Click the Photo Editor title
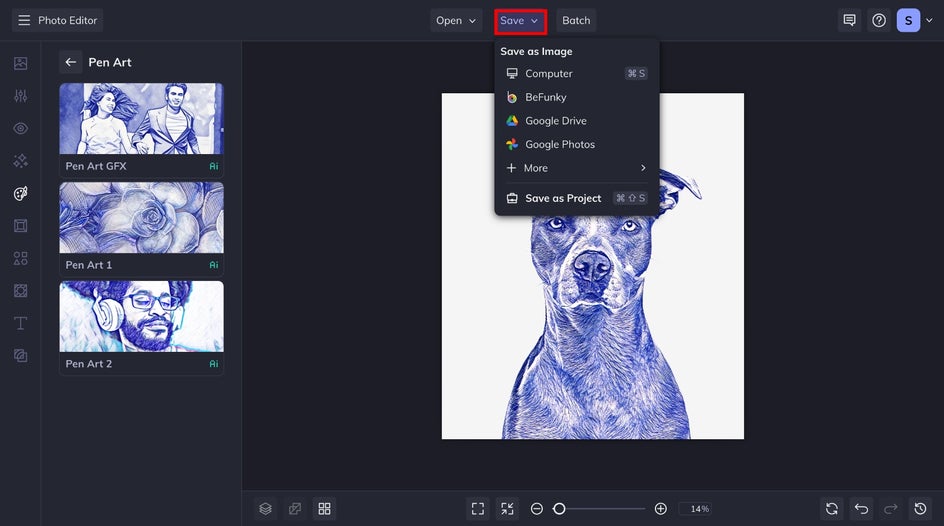 pos(67,20)
